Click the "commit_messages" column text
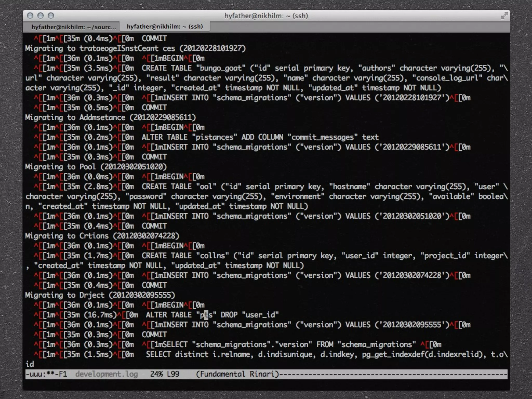 pyautogui.click(x=323, y=137)
